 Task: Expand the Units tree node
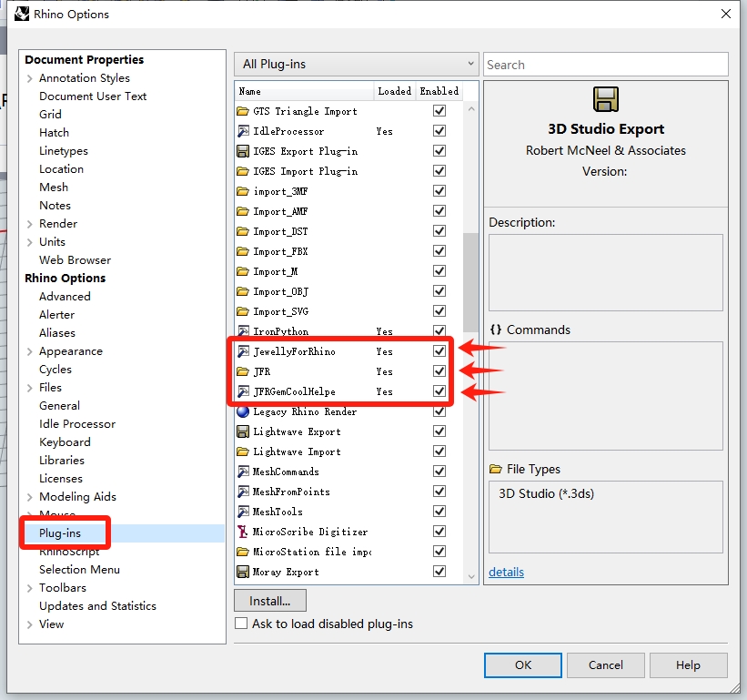tap(29, 242)
